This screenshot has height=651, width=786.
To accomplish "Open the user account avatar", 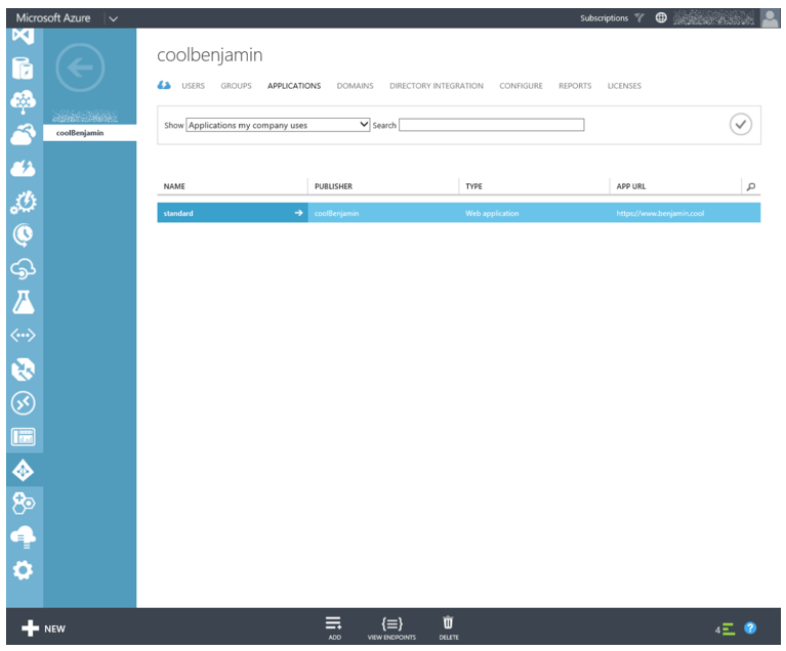I will point(770,18).
